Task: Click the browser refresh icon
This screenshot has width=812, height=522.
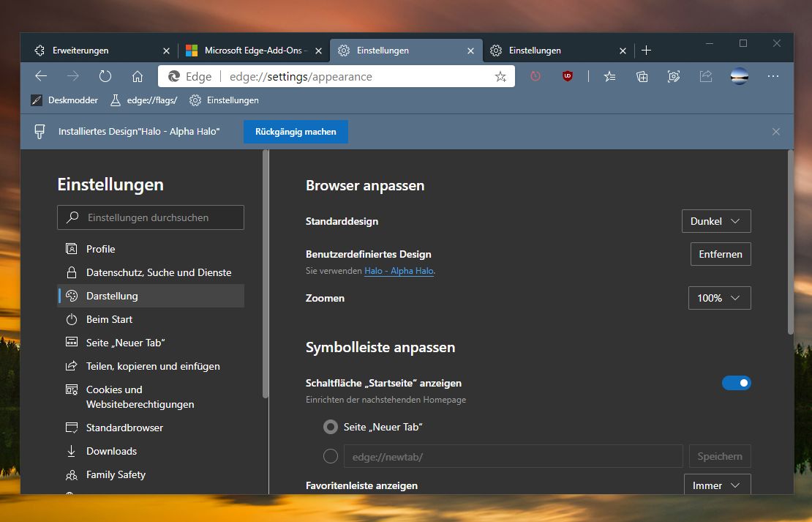Action: coord(105,76)
